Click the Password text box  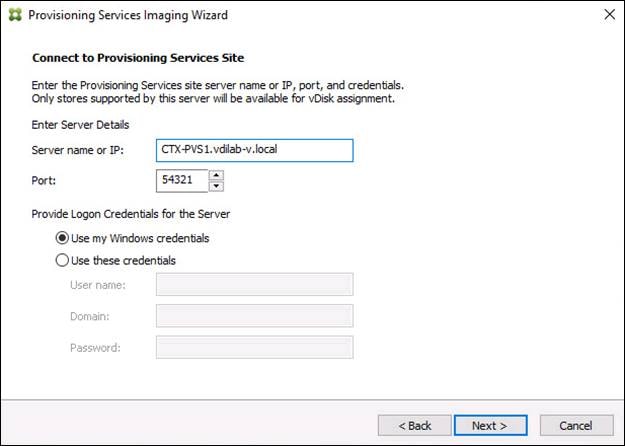pyautogui.click(x=255, y=347)
